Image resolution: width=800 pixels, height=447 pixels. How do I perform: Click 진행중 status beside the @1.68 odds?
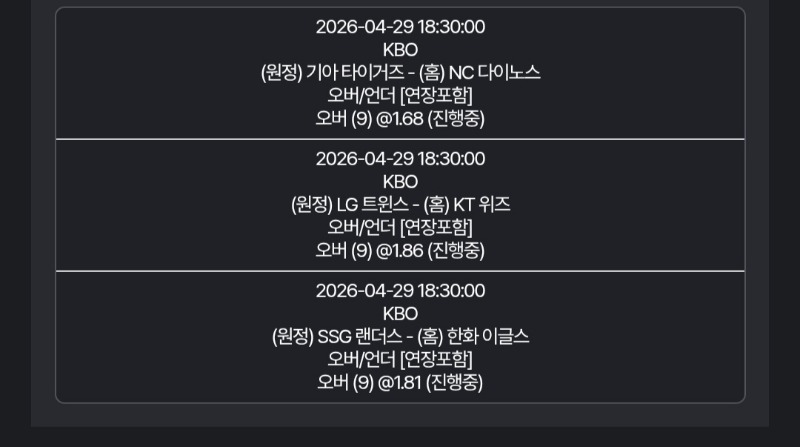[x=456, y=119]
